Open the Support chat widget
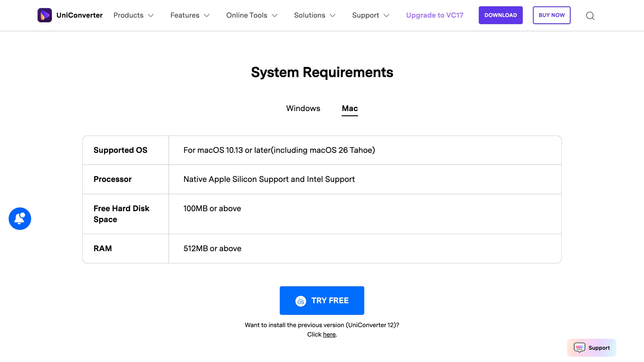The image size is (644, 362). coord(591,348)
